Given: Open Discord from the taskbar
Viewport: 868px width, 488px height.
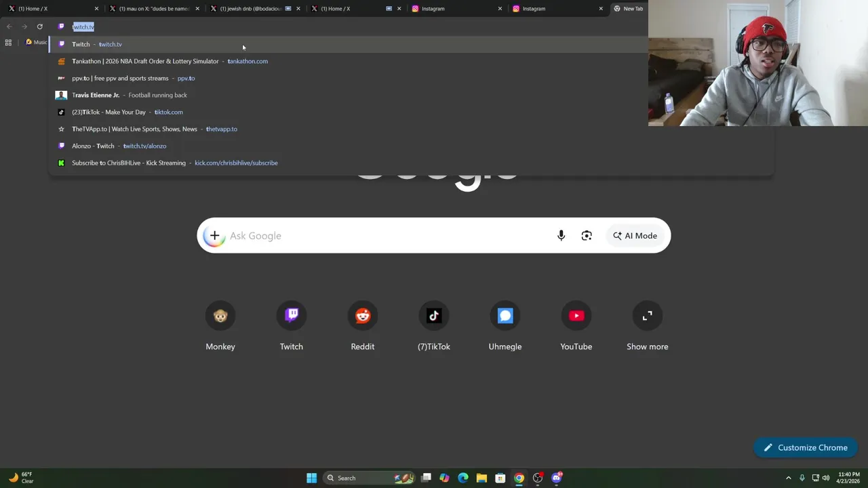Looking at the screenshot, I should click(x=557, y=478).
